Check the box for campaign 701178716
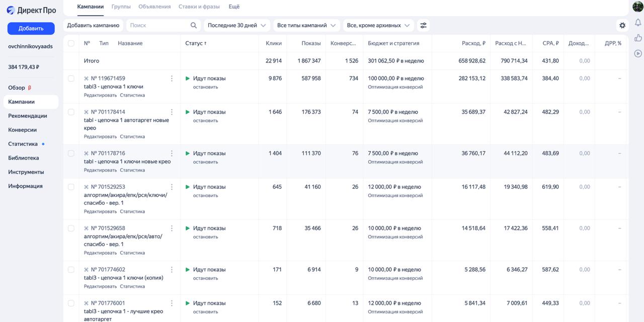 pyautogui.click(x=71, y=153)
